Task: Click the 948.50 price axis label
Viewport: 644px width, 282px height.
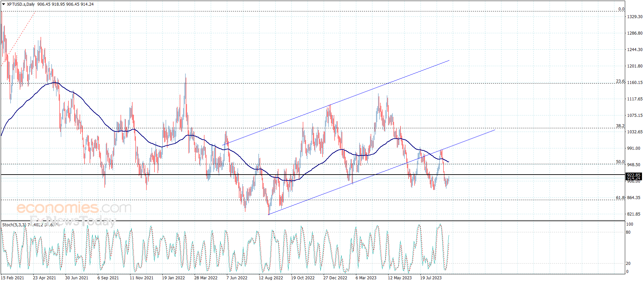Action: click(634, 165)
